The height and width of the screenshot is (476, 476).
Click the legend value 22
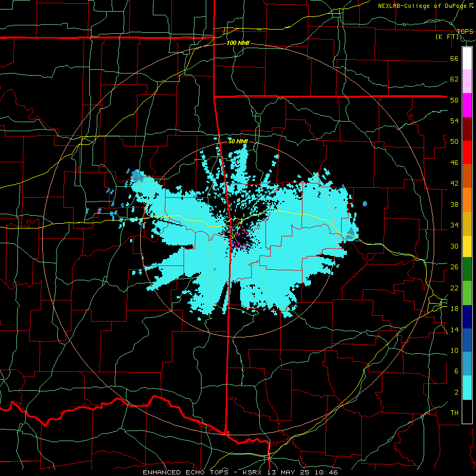point(454,288)
